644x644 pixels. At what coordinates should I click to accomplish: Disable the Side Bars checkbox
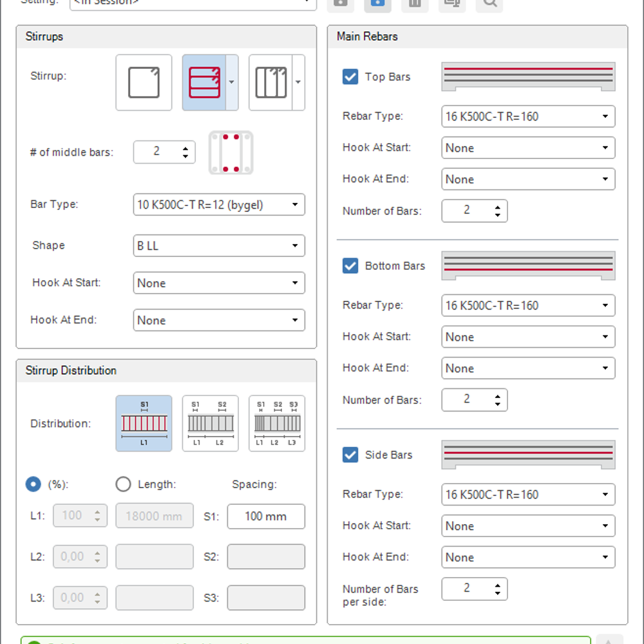(350, 455)
